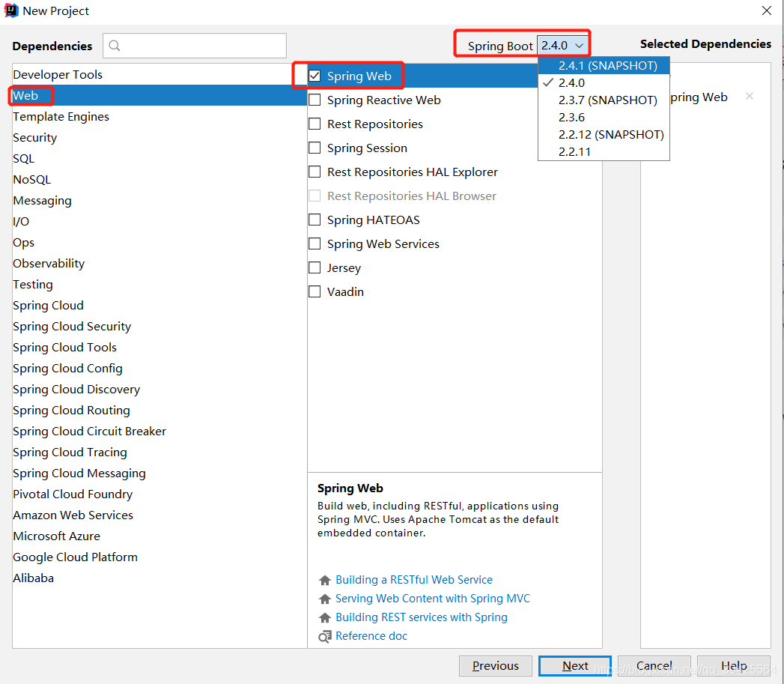Screen dimensions: 784x684
Task: Select the SQL category
Action: [159, 159]
